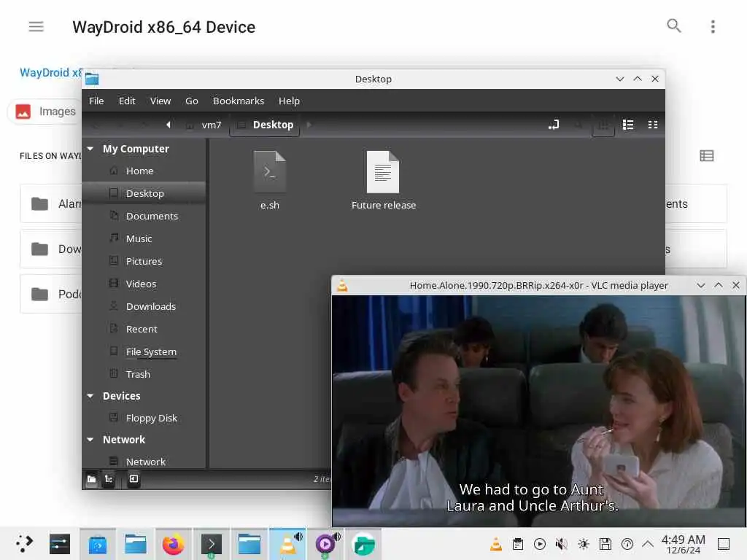Click the show desktop button at taskbar end

[x=724, y=544]
